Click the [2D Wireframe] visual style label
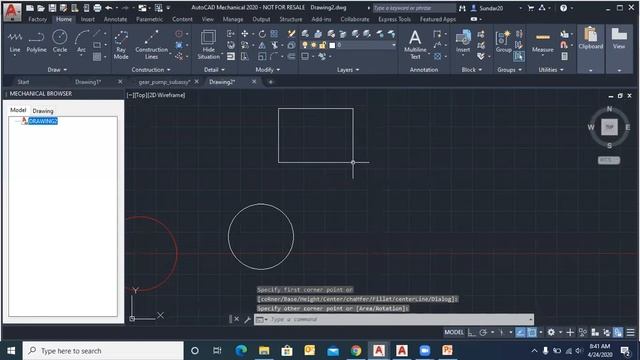 tap(167, 95)
